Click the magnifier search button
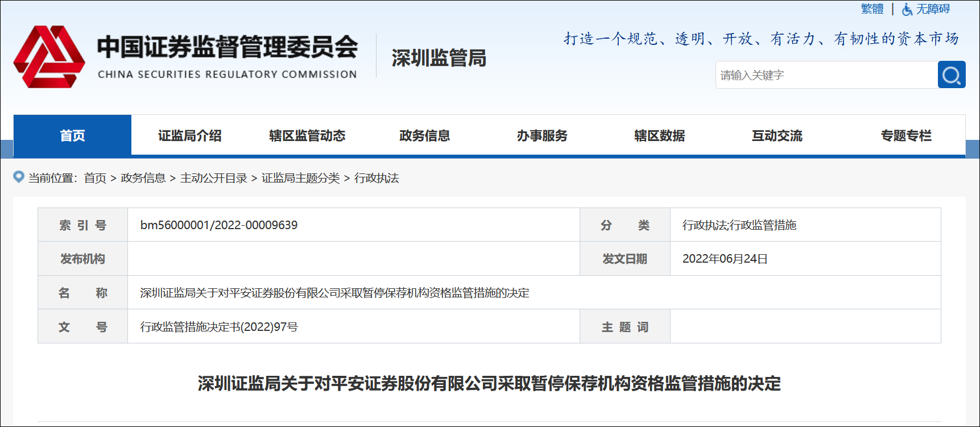The width and height of the screenshot is (980, 427). click(x=952, y=74)
